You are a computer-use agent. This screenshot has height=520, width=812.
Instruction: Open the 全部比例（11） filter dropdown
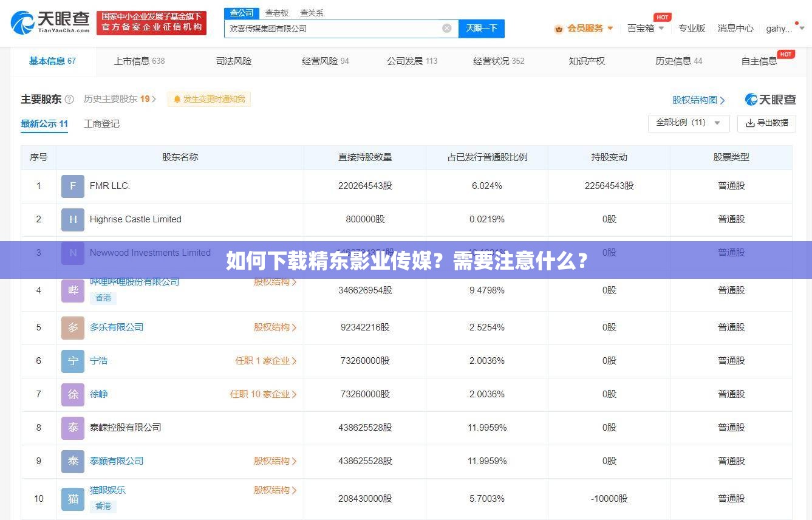(x=688, y=123)
